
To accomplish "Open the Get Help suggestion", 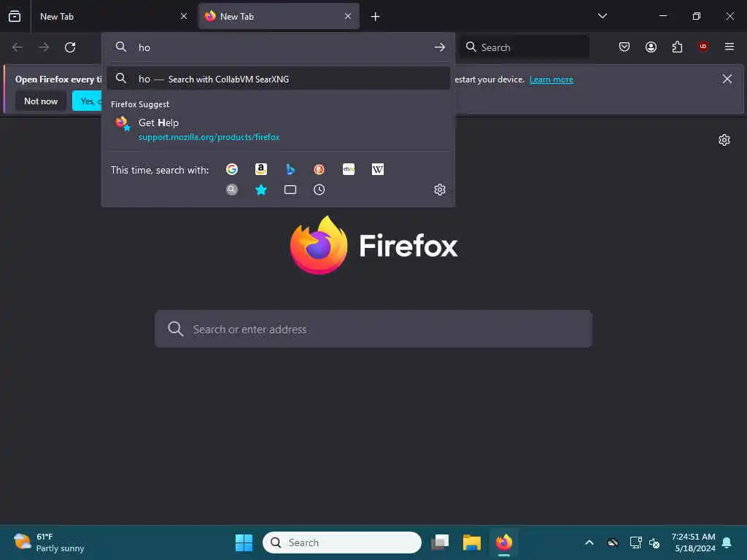I will 279,129.
